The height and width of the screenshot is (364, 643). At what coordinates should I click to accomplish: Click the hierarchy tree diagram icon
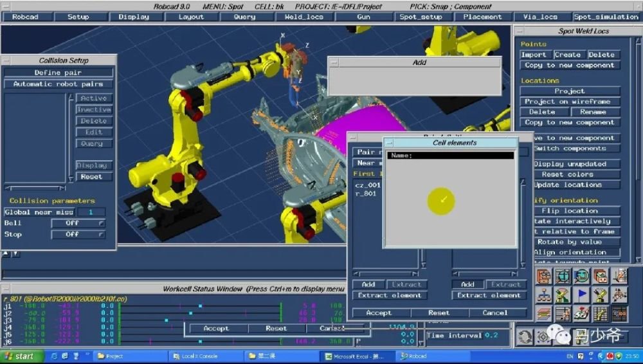pos(543,295)
